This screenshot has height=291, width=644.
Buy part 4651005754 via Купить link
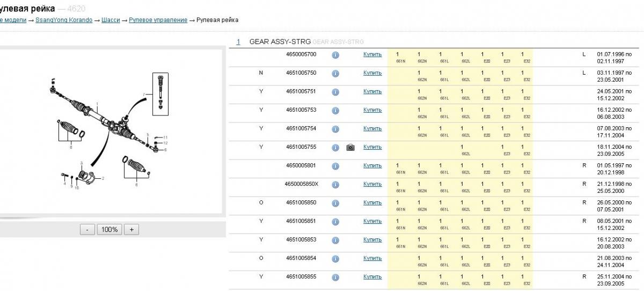[x=372, y=128]
